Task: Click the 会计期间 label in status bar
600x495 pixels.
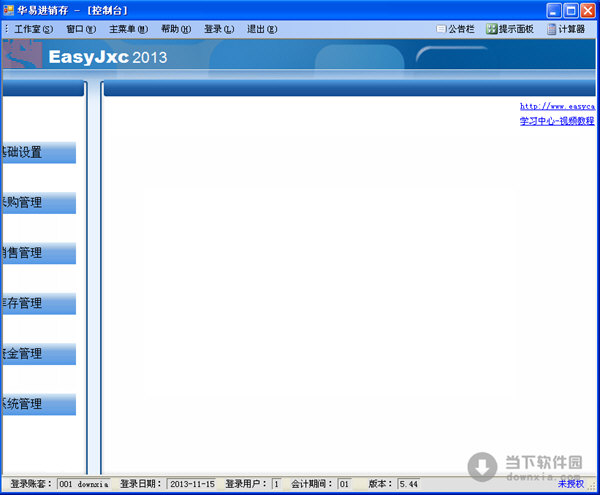Action: 311,484
